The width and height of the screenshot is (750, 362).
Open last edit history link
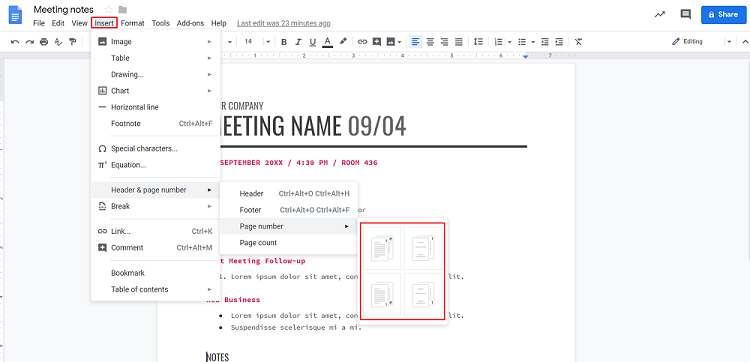coord(284,23)
